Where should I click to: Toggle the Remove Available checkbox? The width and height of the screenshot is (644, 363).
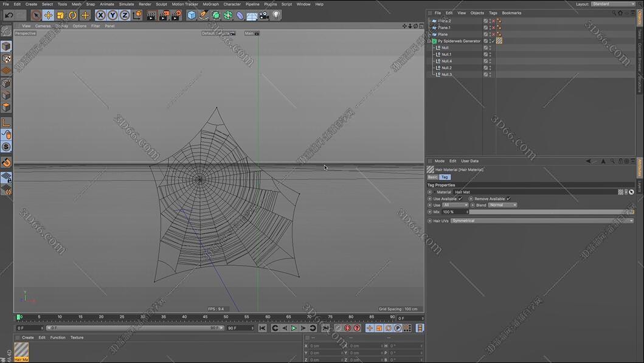(508, 199)
